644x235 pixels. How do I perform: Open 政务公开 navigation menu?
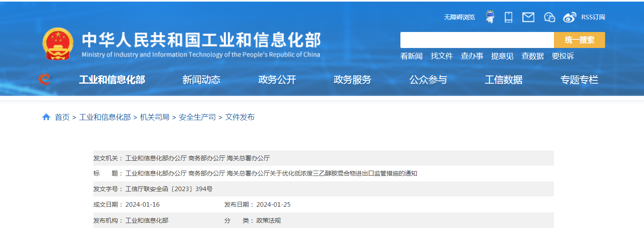pos(277,80)
